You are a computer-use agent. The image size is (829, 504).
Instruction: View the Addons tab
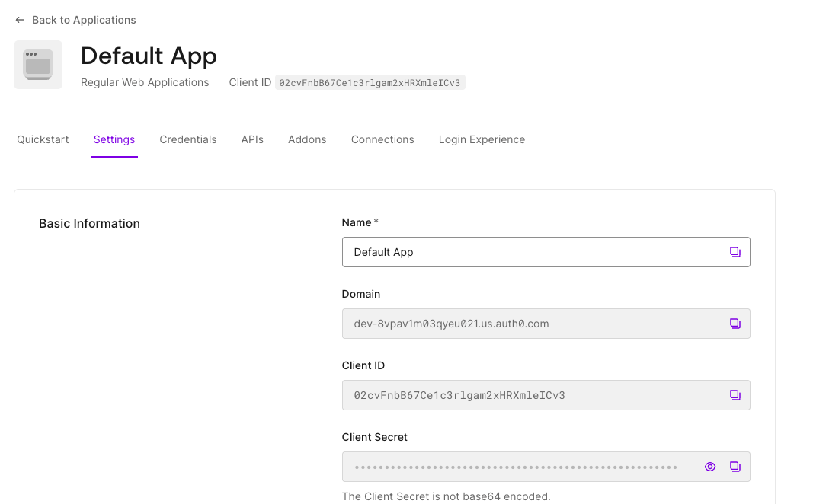coord(307,139)
